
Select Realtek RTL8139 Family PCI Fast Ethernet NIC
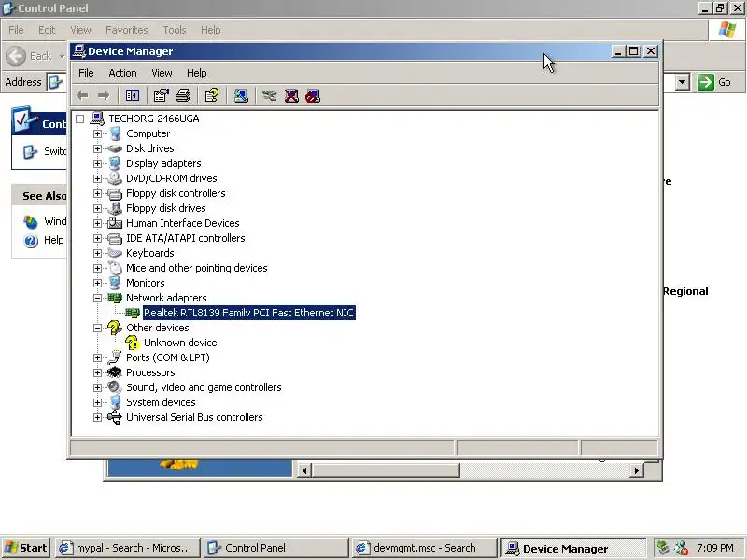point(248,313)
